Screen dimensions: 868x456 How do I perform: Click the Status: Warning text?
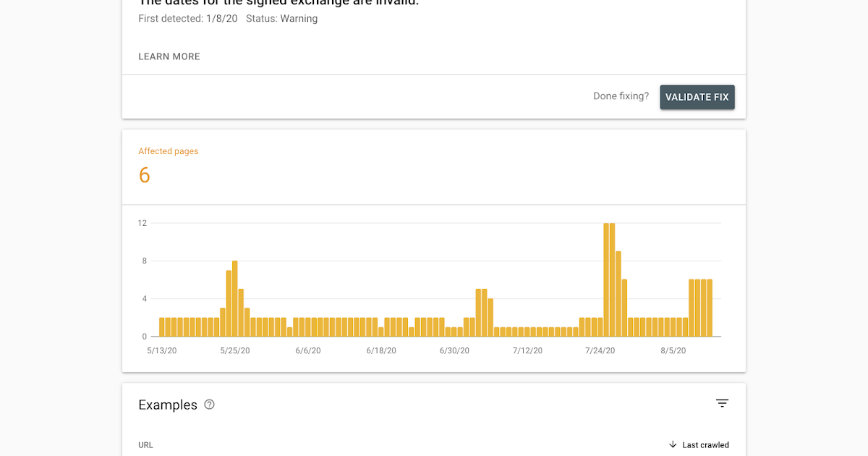(x=281, y=19)
